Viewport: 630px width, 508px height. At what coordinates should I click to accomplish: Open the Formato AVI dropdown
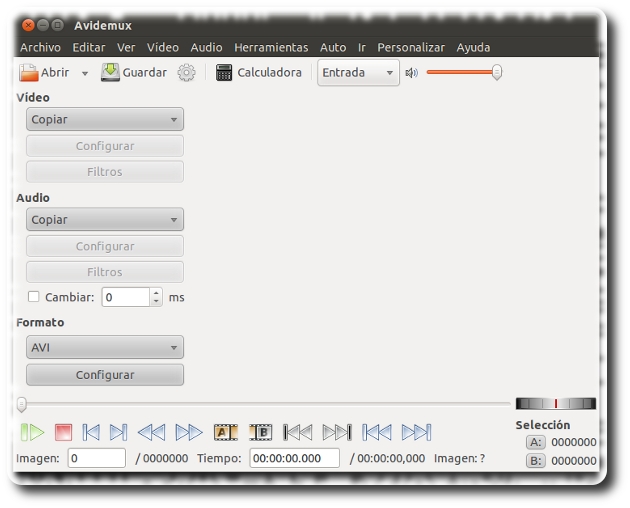click(105, 347)
